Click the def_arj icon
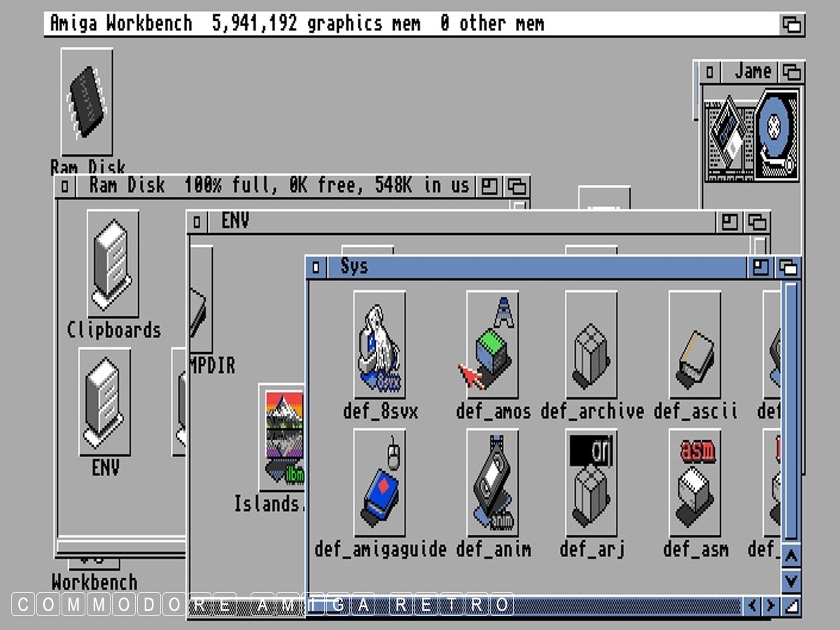 (591, 483)
